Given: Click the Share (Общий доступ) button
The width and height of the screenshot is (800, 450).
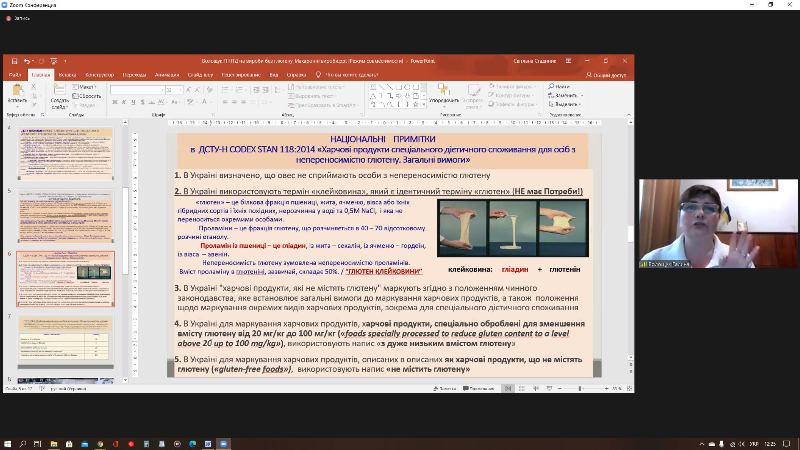Looking at the screenshot, I should click(x=607, y=75).
